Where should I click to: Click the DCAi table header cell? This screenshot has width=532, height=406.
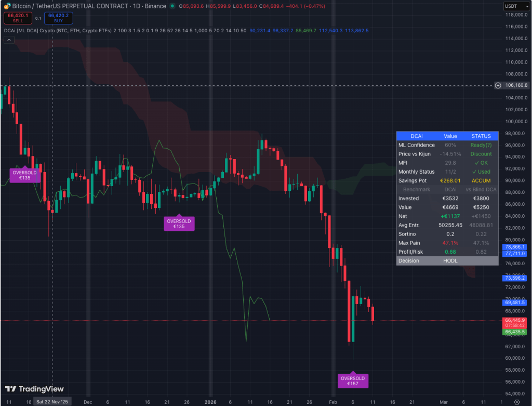point(416,136)
